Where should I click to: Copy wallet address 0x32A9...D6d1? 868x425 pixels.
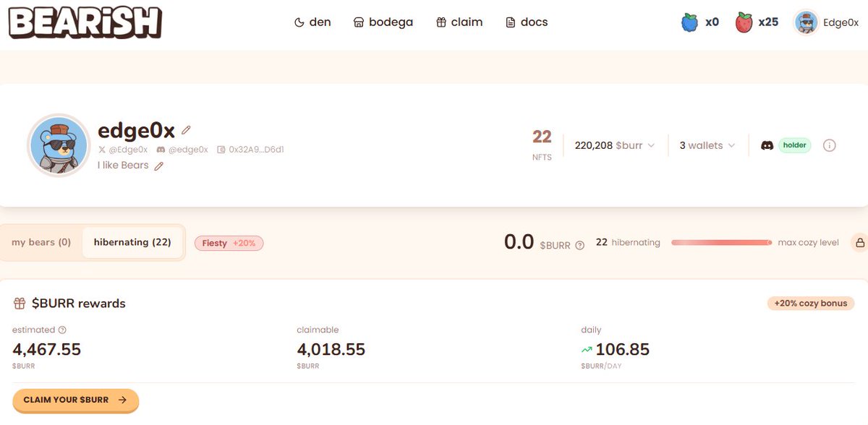tap(250, 150)
